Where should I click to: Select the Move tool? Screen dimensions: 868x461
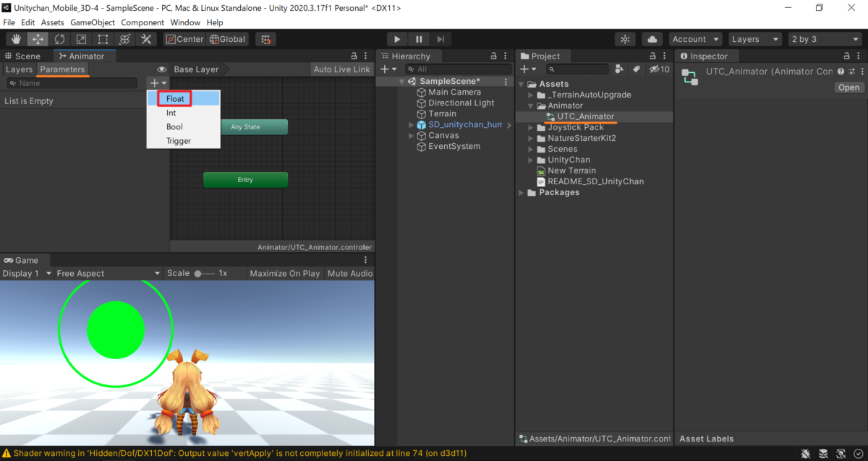coord(38,39)
